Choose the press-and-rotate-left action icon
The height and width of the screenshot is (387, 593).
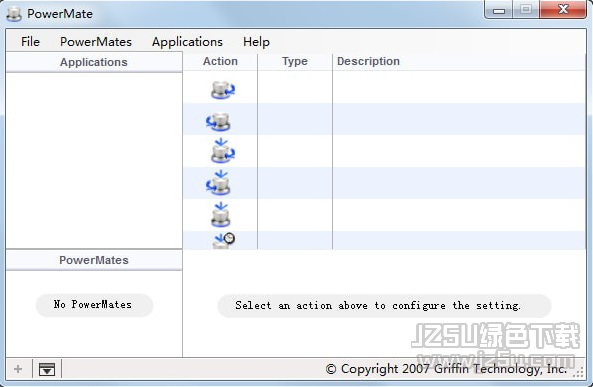click(218, 183)
